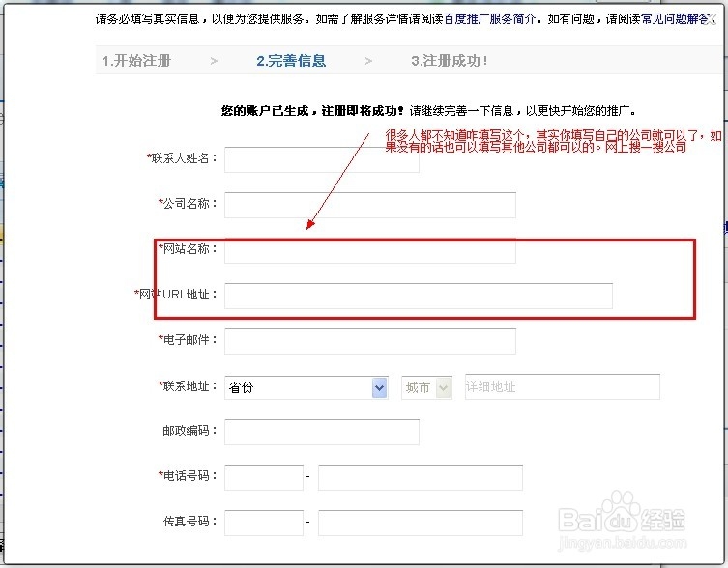Click the 联系人姓名 label text
This screenshot has width=728, height=568.
[x=182, y=158]
